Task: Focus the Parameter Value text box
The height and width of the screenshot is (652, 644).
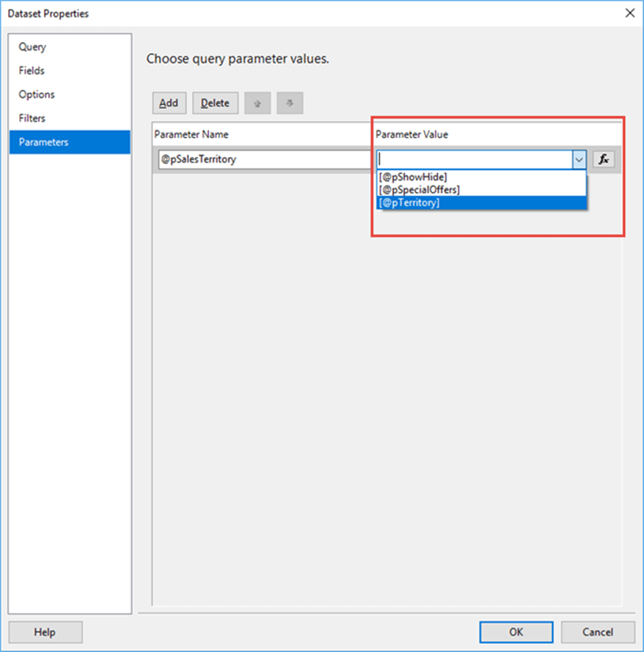Action: [x=474, y=159]
